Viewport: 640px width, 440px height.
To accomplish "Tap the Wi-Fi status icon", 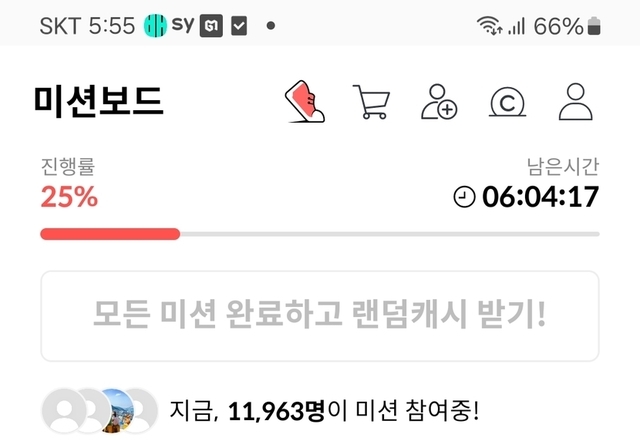I will [489, 26].
